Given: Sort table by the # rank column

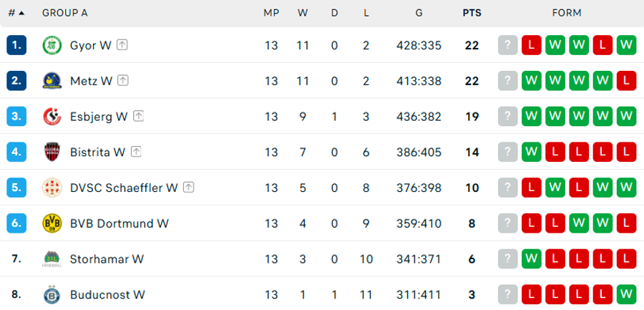Looking at the screenshot, I should point(16,13).
